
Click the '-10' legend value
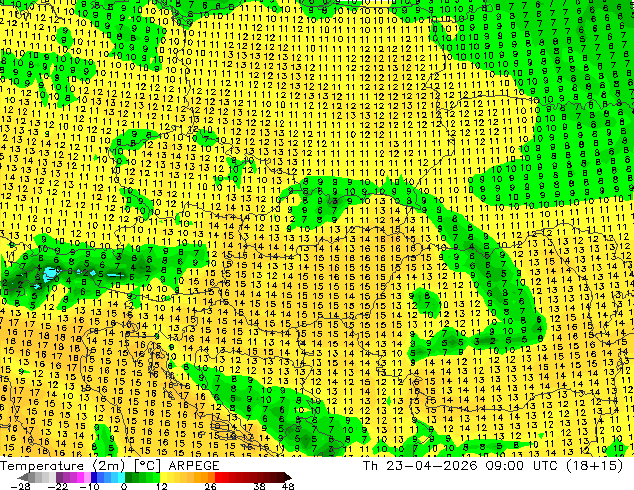[x=89, y=486]
